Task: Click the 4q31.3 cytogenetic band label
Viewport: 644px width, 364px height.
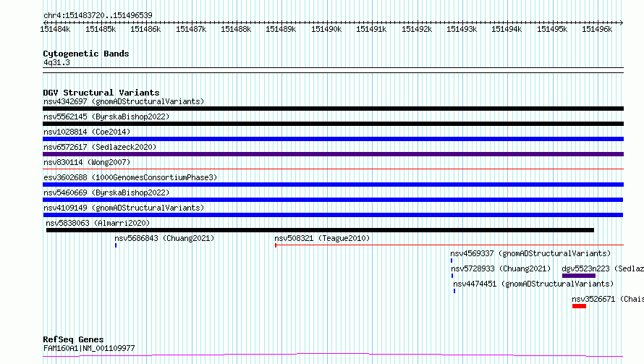Action: coord(56,63)
